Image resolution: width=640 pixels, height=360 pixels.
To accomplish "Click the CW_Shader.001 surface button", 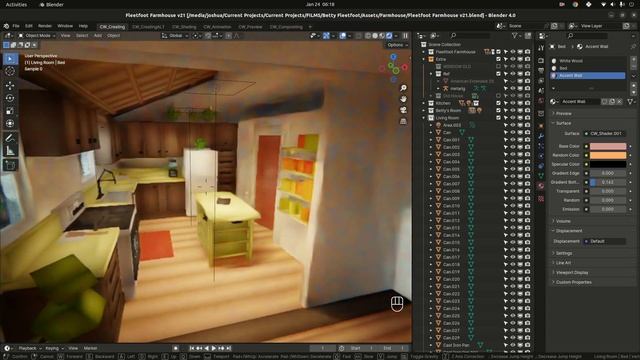I will pyautogui.click(x=605, y=133).
